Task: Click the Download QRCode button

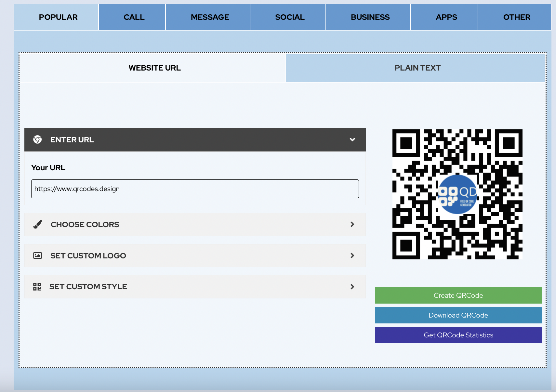Action: [458, 315]
